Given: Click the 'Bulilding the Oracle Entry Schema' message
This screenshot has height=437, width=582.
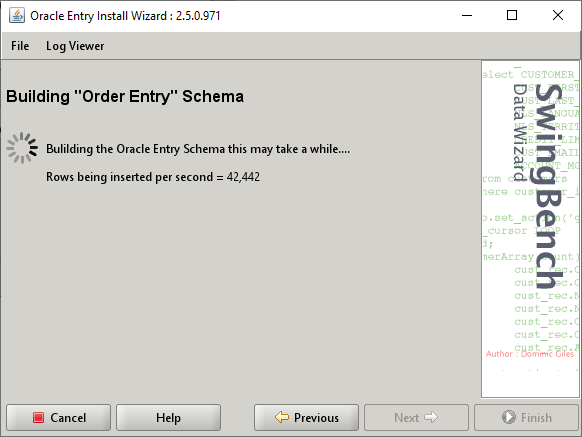Looking at the screenshot, I should tap(198, 149).
